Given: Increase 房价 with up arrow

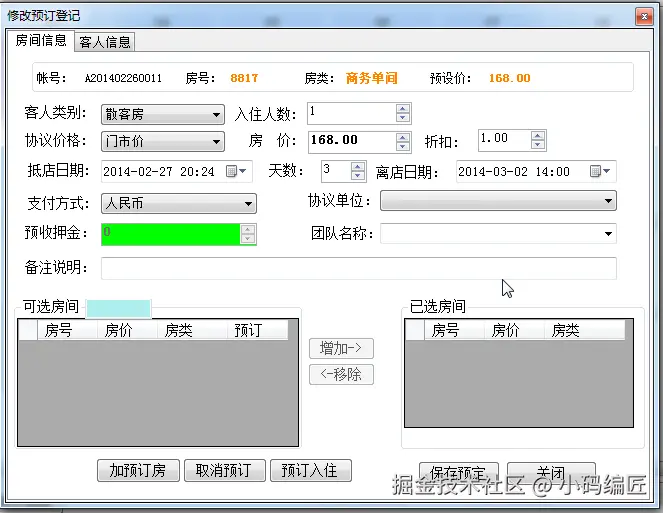Looking at the screenshot, I should click(403, 137).
